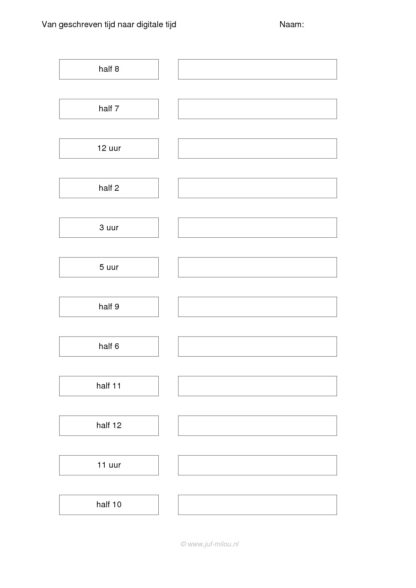Select the blank box beside '11 uur'
Screen dimensions: 416x588
coord(257,465)
